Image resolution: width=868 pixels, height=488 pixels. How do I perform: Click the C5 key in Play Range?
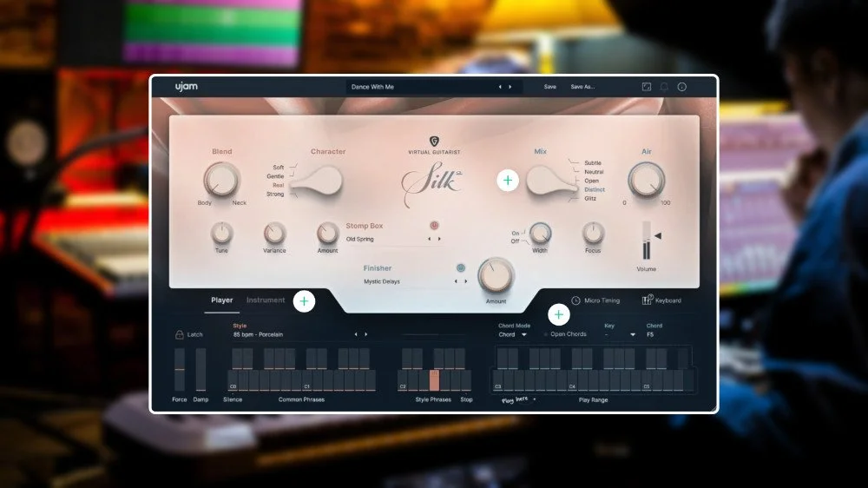647,380
